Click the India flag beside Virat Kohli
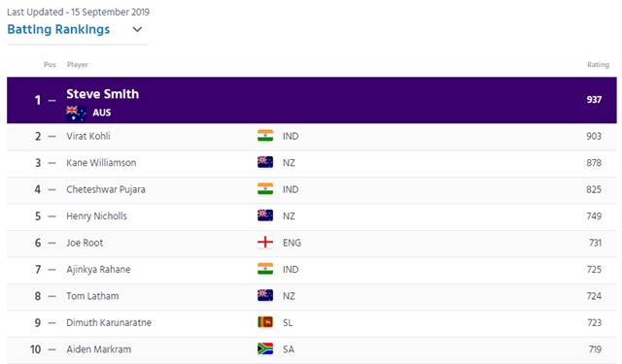Screen dimensions: 622x364 [265, 136]
